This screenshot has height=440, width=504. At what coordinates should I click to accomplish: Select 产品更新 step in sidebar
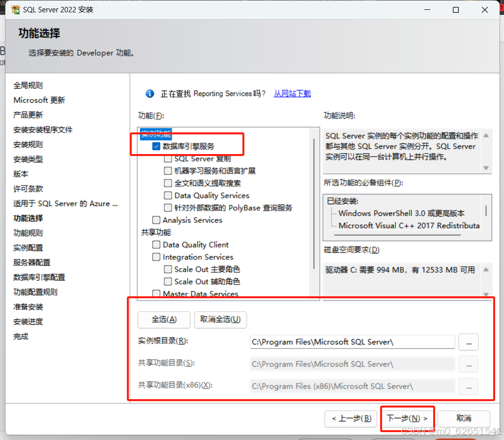(28, 115)
